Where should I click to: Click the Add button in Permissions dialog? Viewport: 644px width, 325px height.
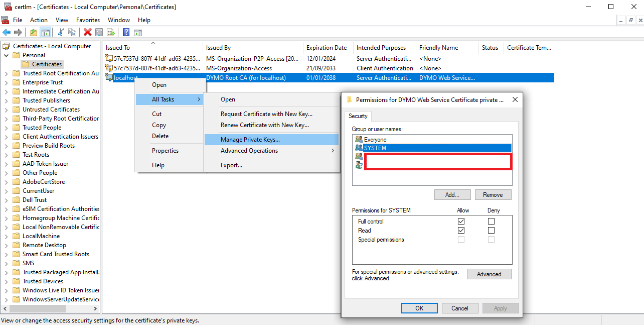point(452,194)
